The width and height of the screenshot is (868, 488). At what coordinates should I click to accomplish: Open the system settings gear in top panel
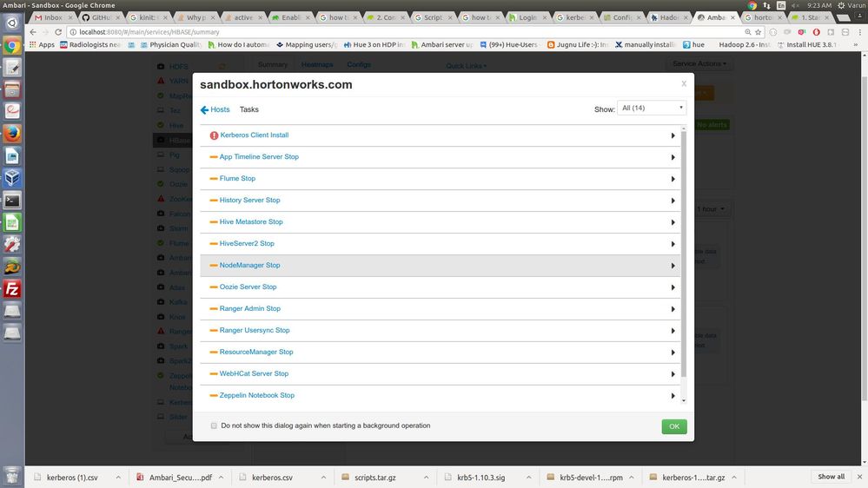[x=841, y=5]
